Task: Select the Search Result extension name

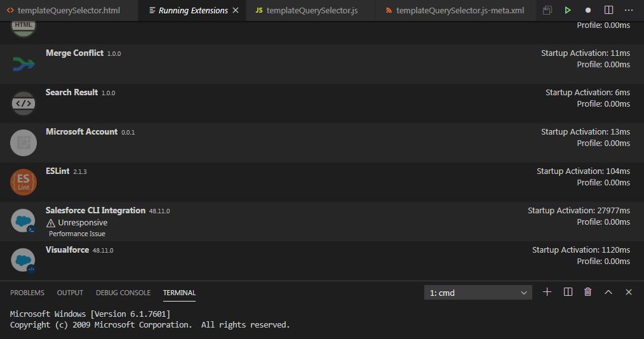Action: (x=72, y=92)
